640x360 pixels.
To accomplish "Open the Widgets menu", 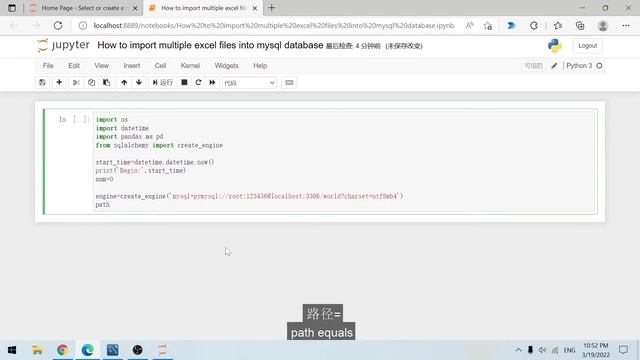I will point(227,66).
